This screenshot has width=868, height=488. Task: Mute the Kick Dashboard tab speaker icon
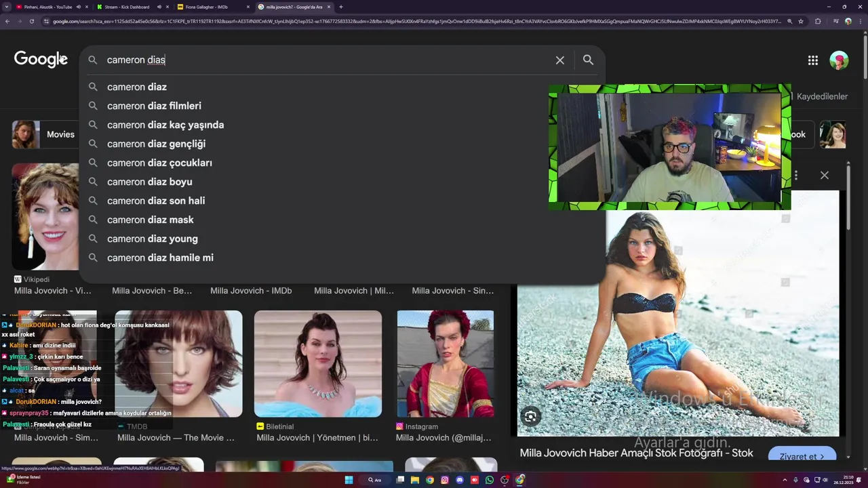(159, 7)
